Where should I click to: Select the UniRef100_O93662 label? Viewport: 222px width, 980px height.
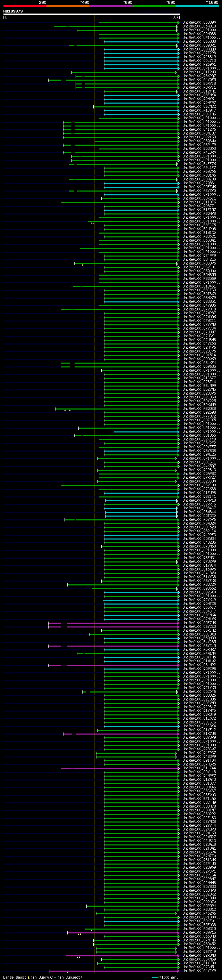point(199,589)
